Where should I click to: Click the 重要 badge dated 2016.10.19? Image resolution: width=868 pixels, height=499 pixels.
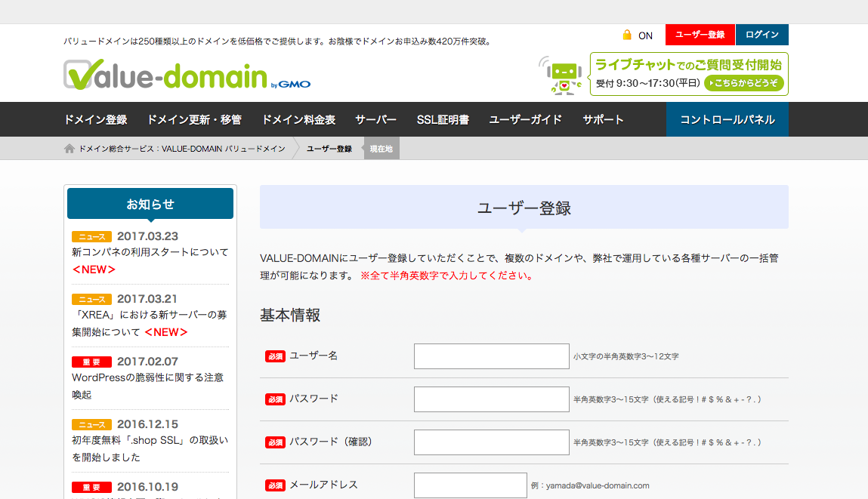click(x=92, y=487)
